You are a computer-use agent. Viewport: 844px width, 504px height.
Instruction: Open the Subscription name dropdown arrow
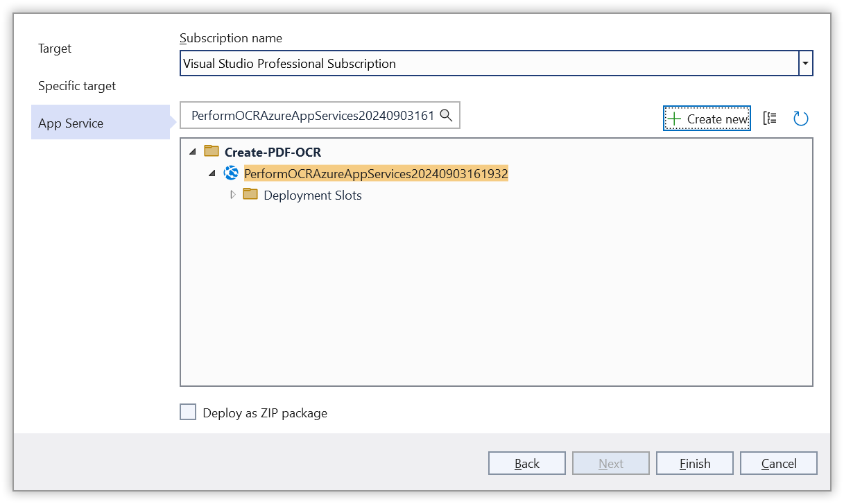805,63
